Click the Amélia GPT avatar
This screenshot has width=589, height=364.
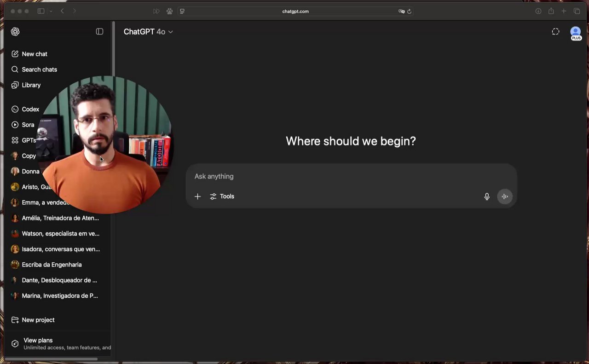coord(15,218)
